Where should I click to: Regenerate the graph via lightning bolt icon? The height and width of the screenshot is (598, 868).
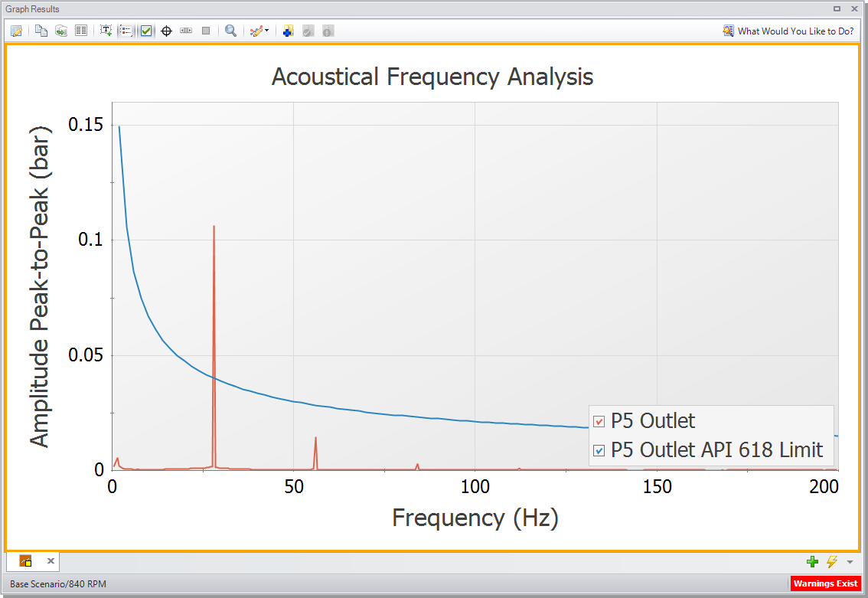(831, 561)
